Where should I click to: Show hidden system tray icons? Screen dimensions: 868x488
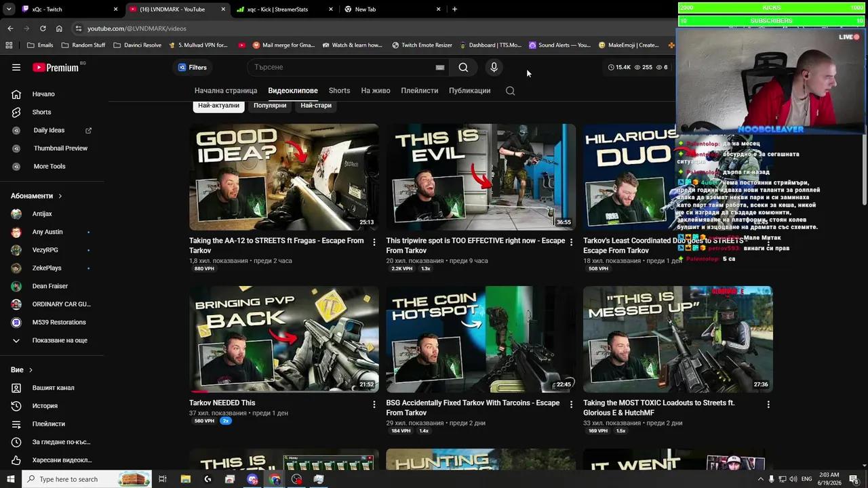click(760, 479)
